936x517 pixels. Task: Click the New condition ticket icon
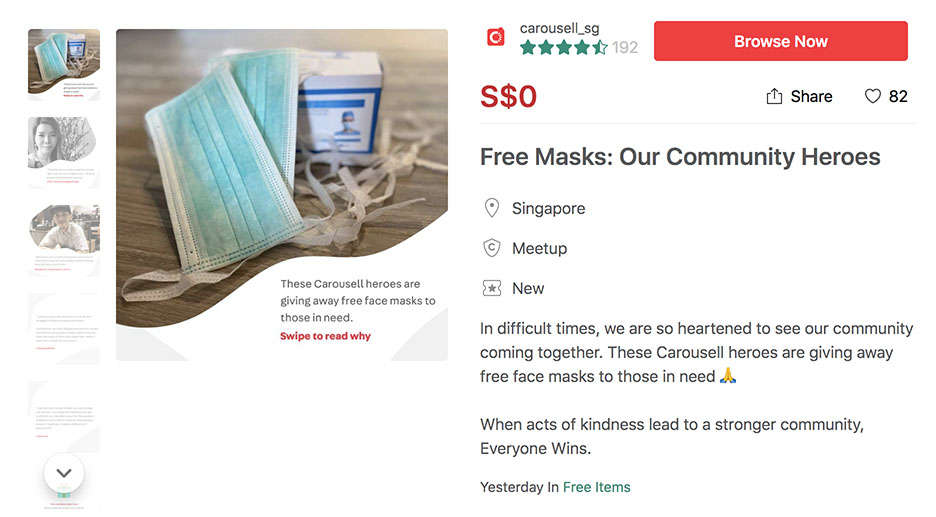coord(492,288)
